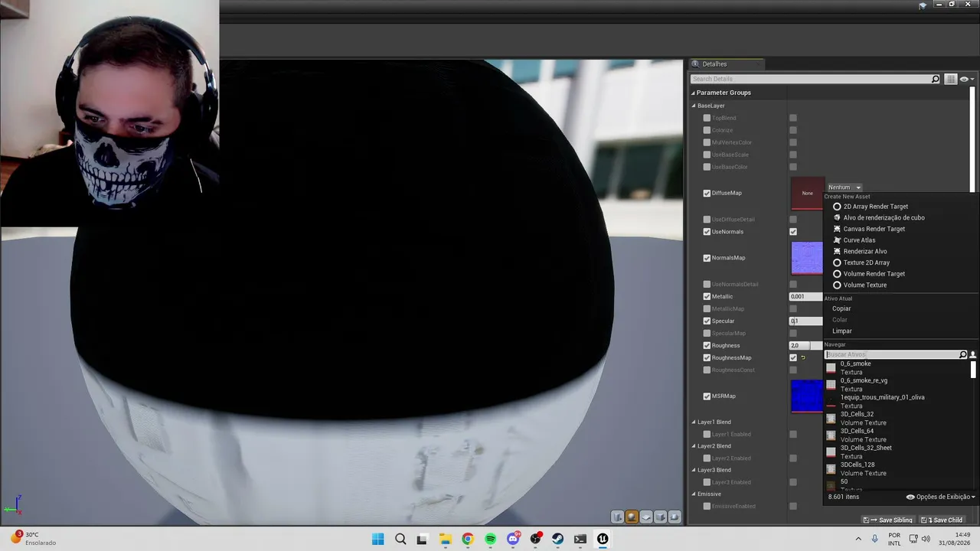980x551 pixels.
Task: Click the Save Sibling button
Action: tap(888, 520)
